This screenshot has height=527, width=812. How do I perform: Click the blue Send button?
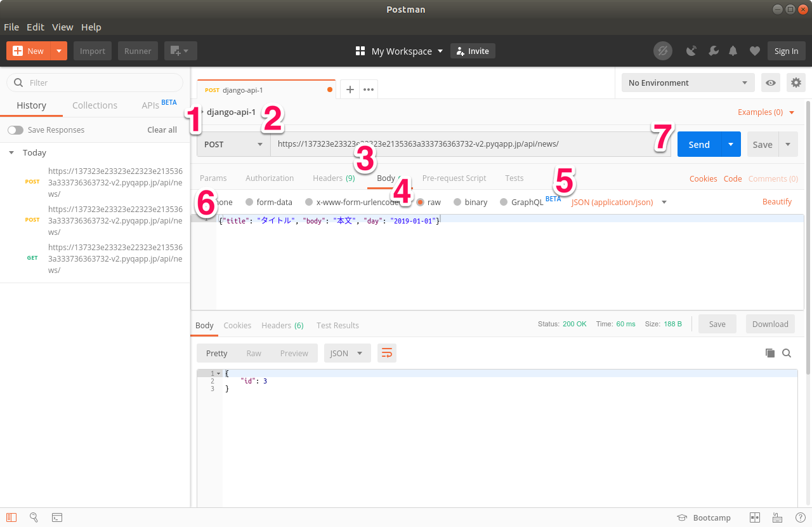699,144
